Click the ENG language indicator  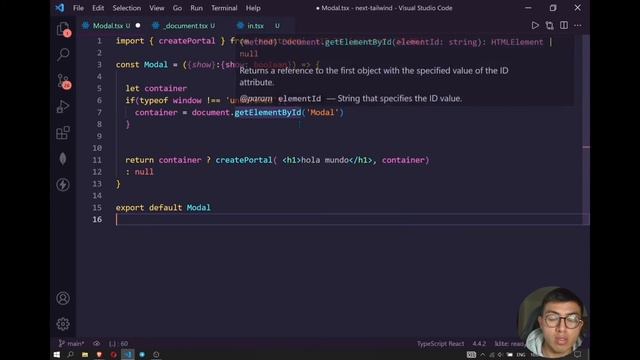[521, 354]
